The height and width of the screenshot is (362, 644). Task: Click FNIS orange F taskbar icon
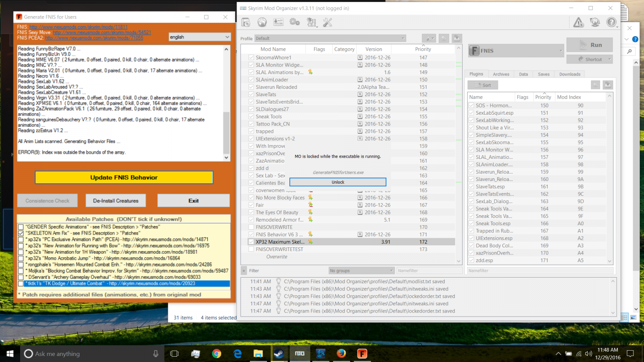[x=362, y=354]
